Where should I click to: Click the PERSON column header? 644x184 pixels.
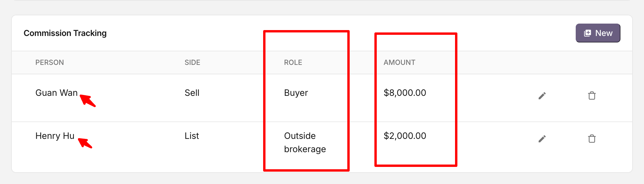click(x=49, y=63)
